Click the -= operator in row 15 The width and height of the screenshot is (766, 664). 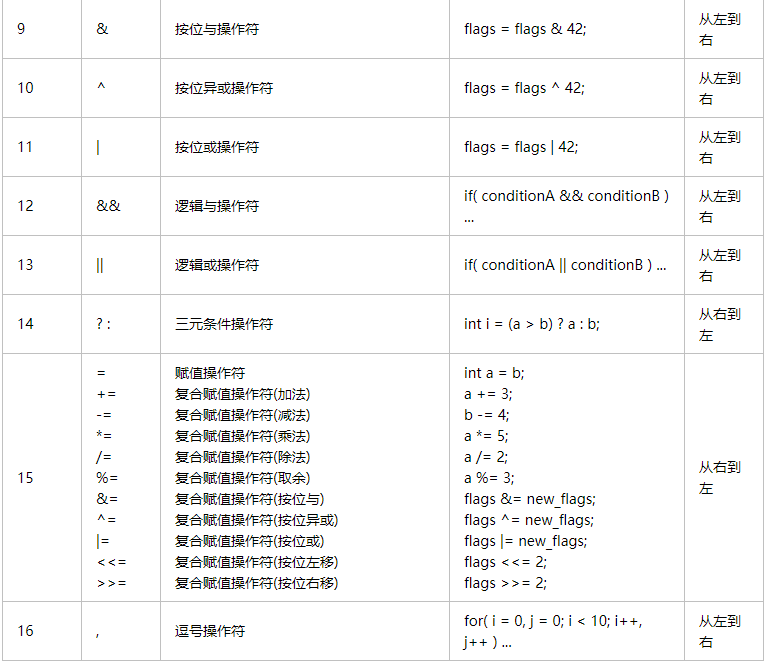(x=104, y=415)
